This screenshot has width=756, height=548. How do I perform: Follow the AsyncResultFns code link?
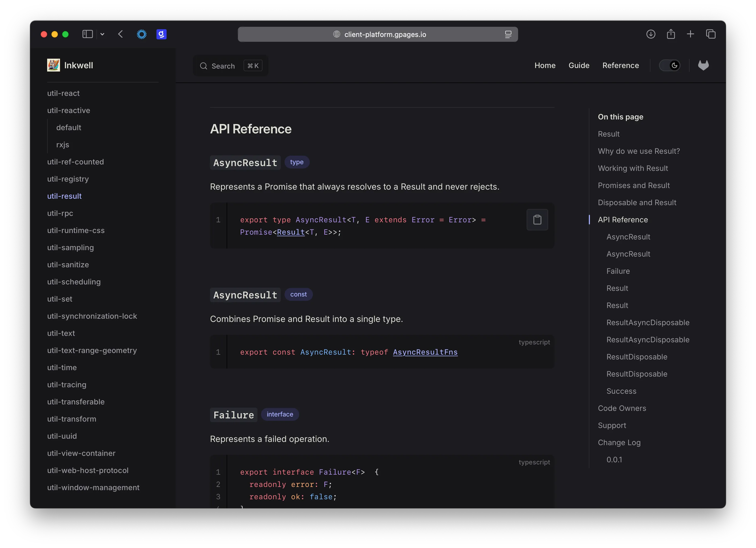point(425,352)
